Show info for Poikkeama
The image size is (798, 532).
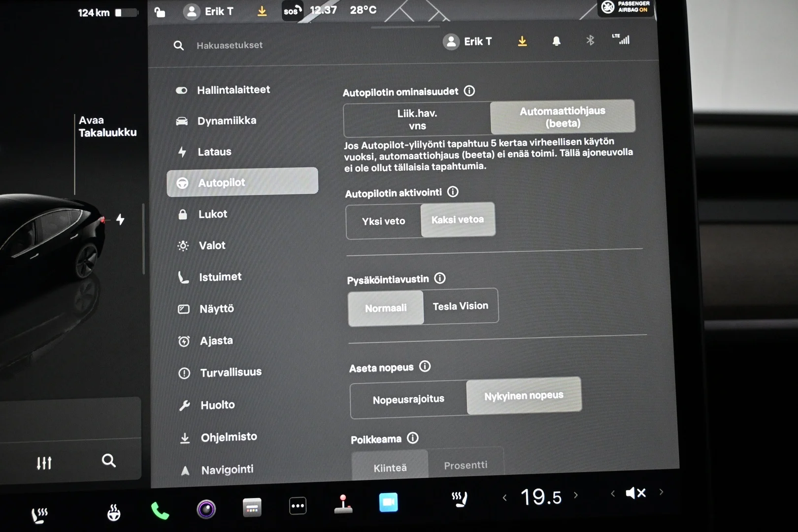coord(413,438)
